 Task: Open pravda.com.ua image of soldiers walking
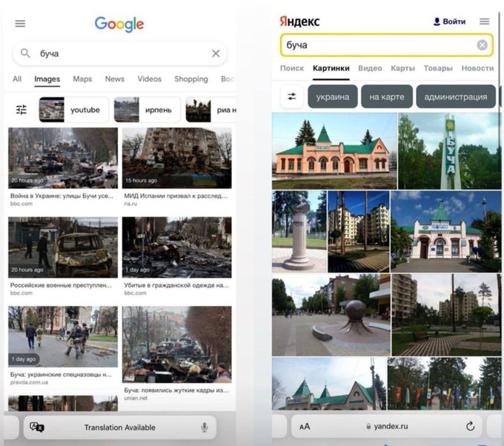pyautogui.click(x=63, y=337)
